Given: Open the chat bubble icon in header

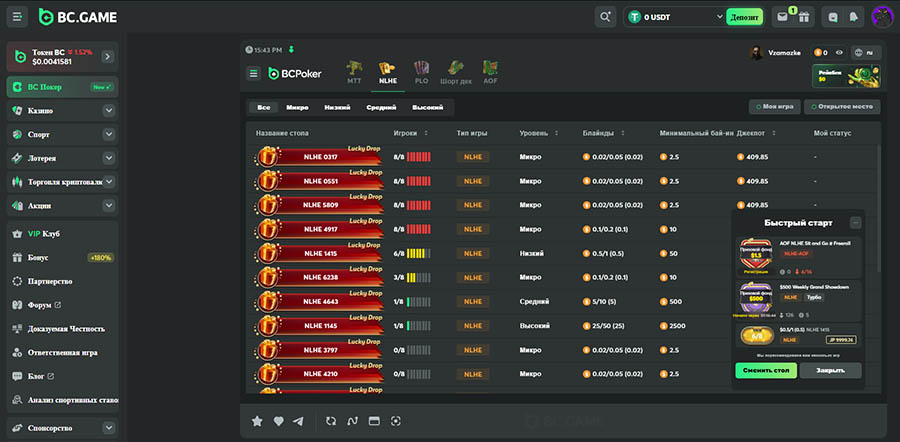Looking at the screenshot, I should coord(833,17).
